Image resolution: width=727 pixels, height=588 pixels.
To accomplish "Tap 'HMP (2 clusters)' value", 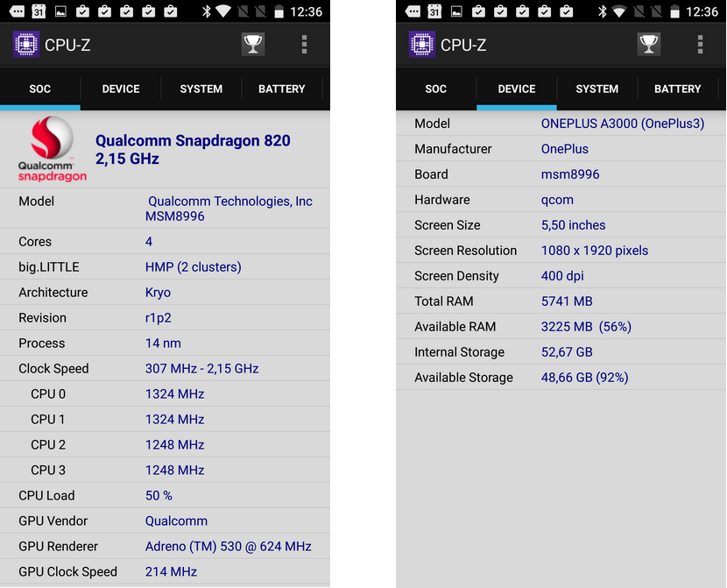I will pos(194,267).
